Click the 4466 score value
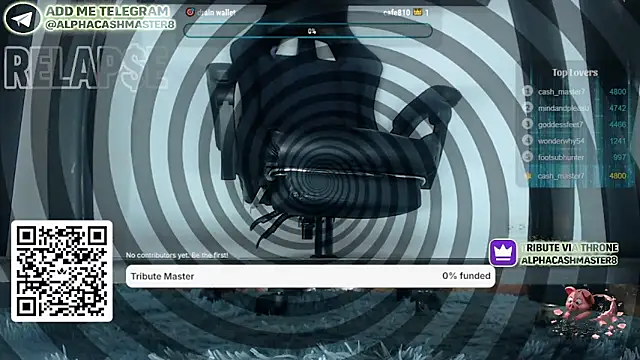 pos(618,124)
